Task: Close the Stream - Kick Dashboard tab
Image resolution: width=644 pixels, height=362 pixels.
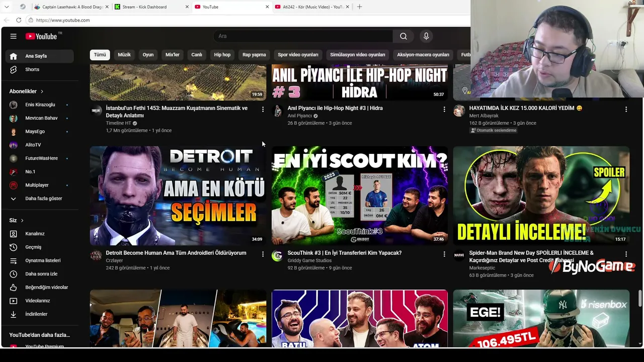Action: click(x=187, y=7)
